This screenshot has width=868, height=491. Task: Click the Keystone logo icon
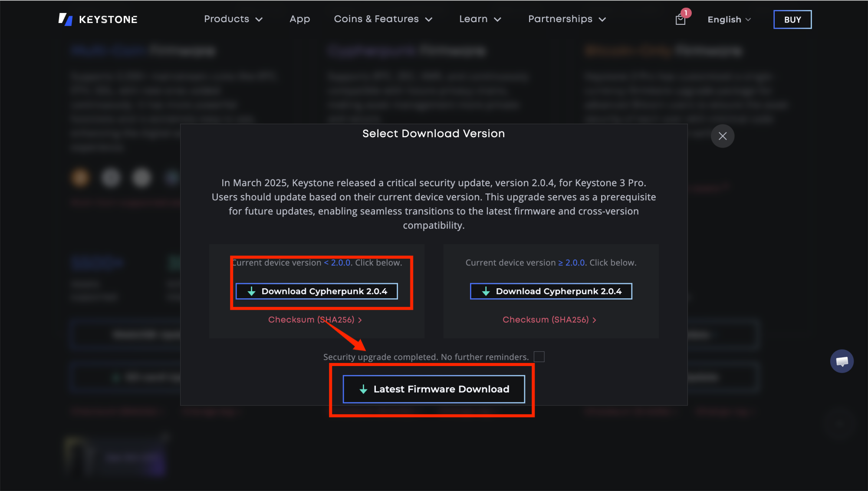(x=65, y=19)
